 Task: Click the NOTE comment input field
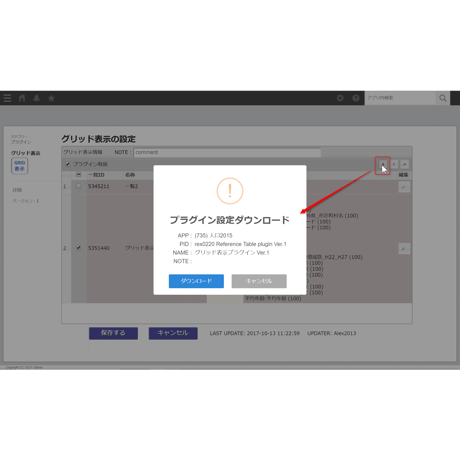tap(227, 152)
